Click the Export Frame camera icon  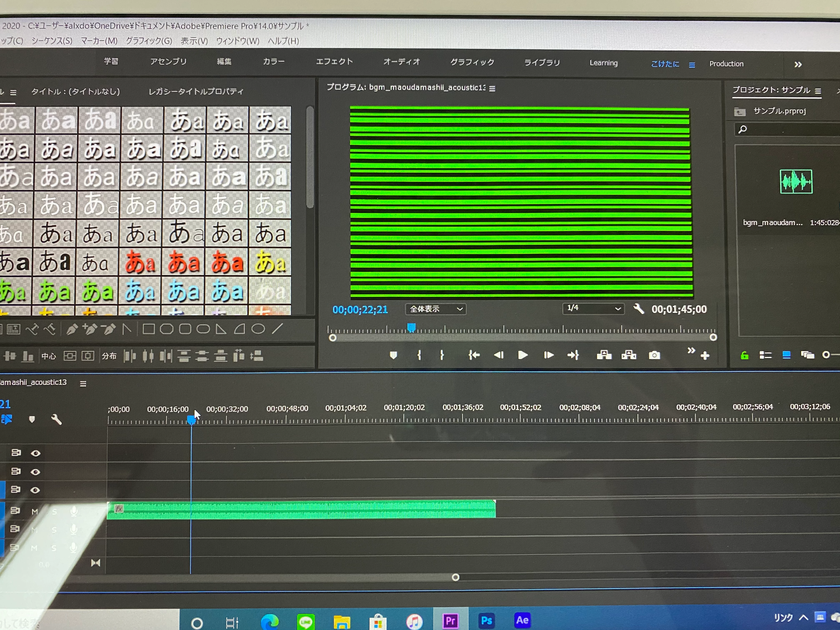654,355
